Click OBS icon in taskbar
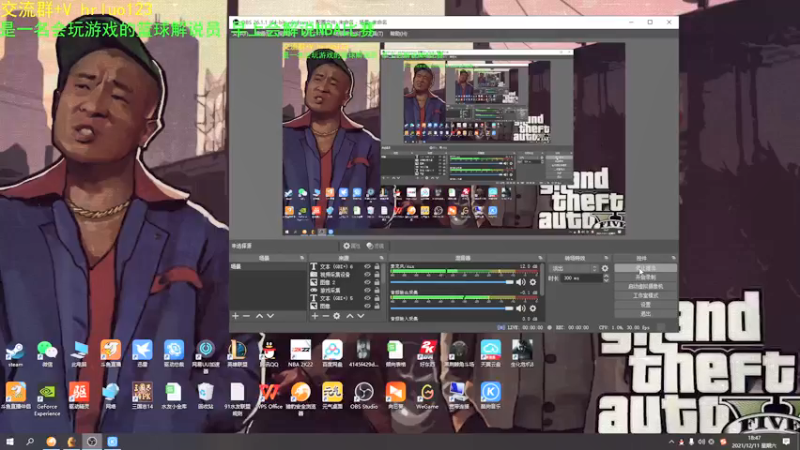The width and height of the screenshot is (800, 450). (92, 442)
